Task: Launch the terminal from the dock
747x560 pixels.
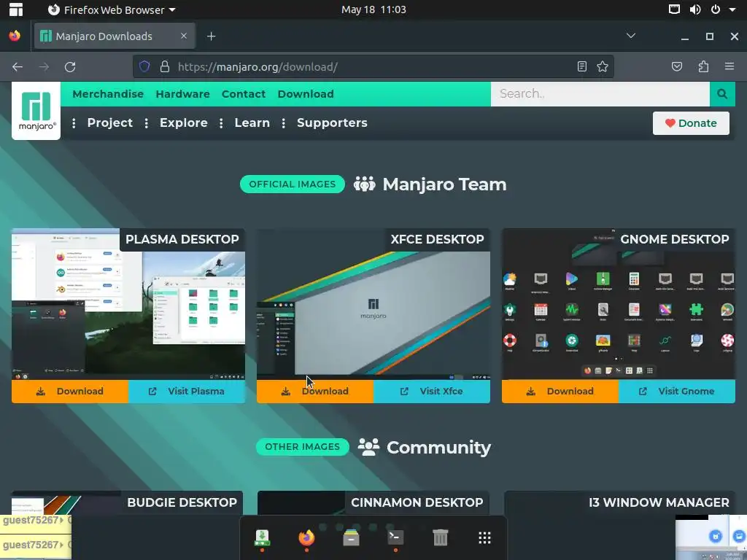Action: (395, 537)
